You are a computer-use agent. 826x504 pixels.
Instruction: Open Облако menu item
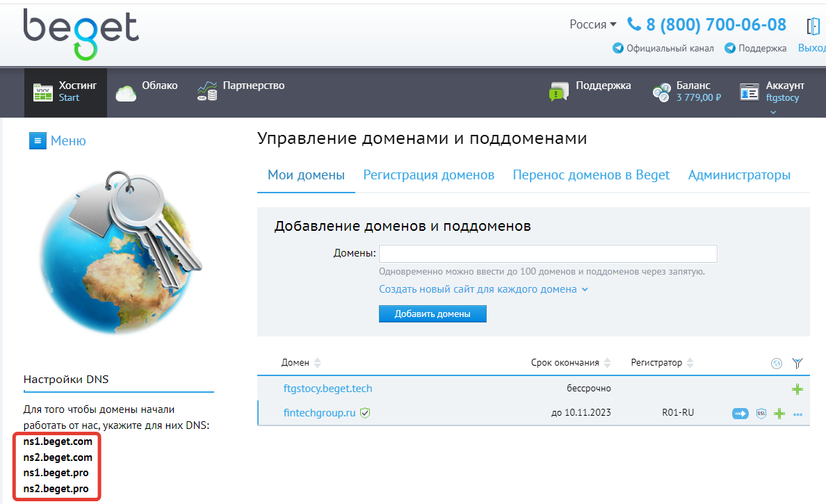147,92
